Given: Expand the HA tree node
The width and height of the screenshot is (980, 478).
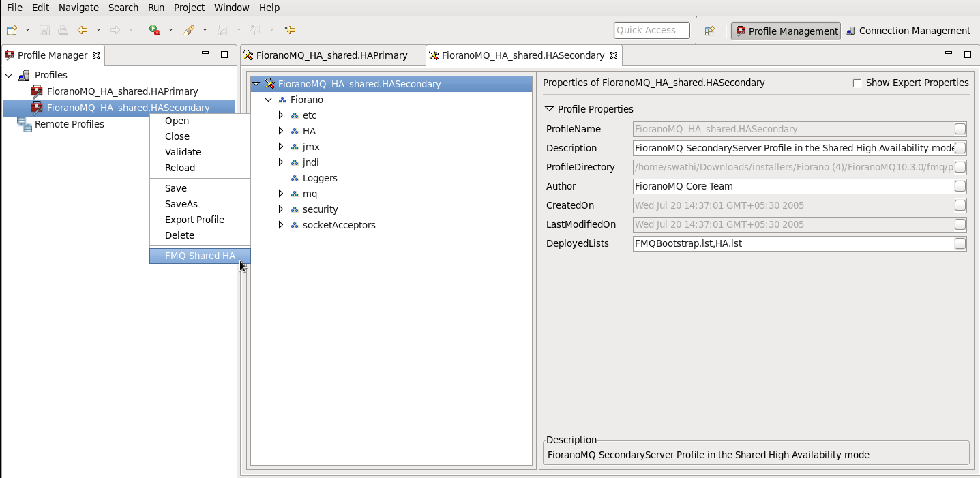Looking at the screenshot, I should click(280, 131).
